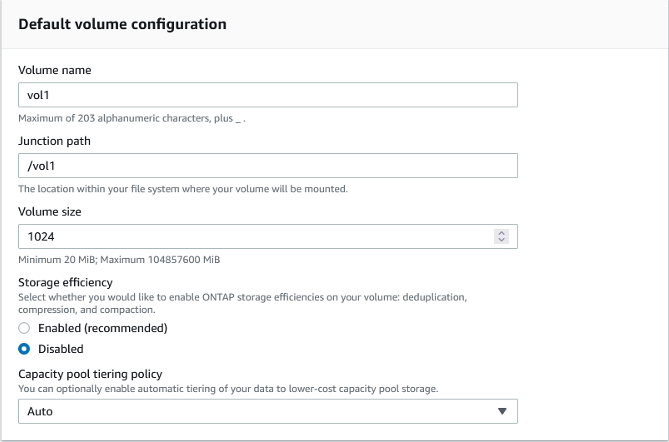Click the Volume size label
This screenshot has width=669, height=442.
pos(50,212)
